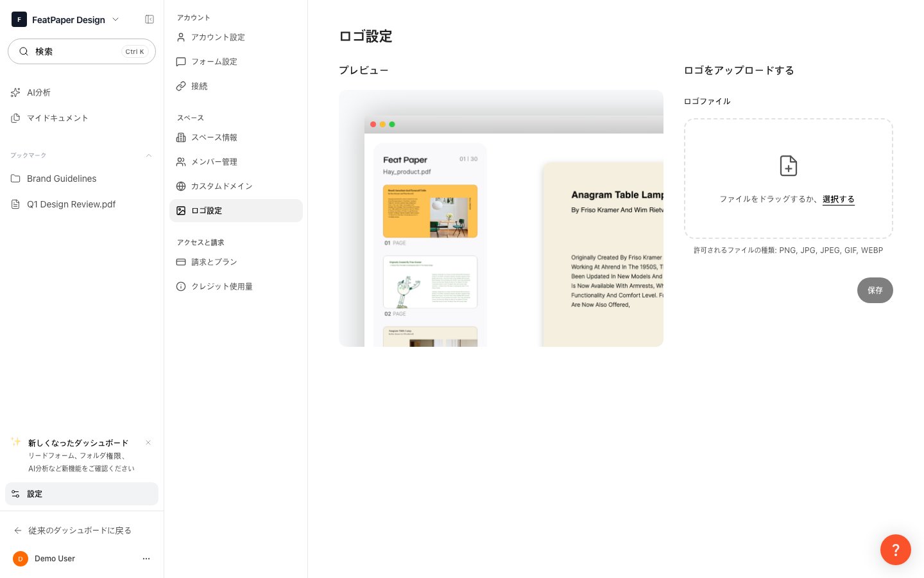Click the sparkle icon next to AI分析
Image resolution: width=924 pixels, height=578 pixels.
tap(15, 92)
